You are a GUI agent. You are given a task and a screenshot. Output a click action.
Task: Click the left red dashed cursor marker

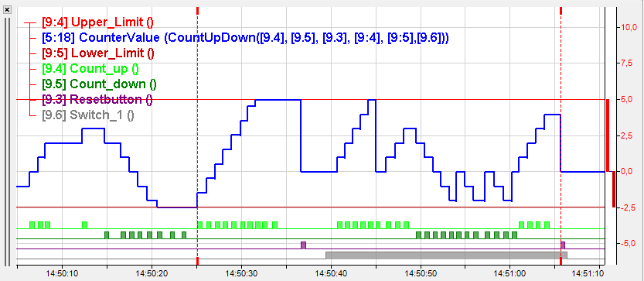(x=198, y=135)
